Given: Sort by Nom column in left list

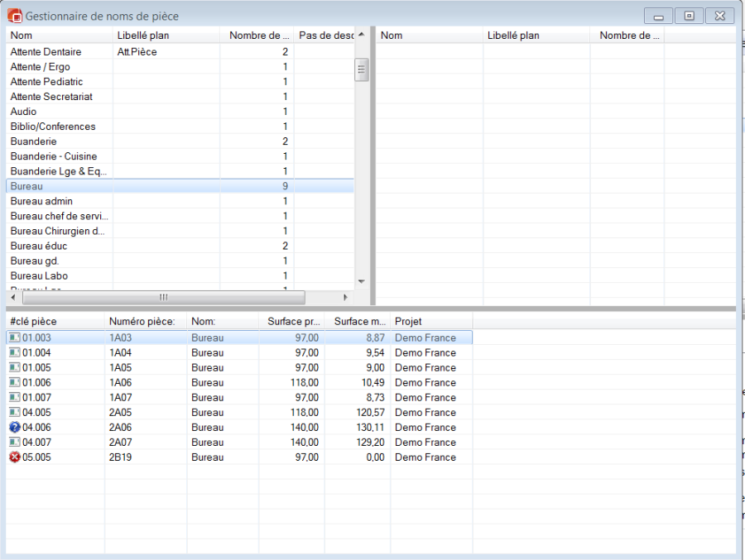Looking at the screenshot, I should pyautogui.click(x=58, y=36).
